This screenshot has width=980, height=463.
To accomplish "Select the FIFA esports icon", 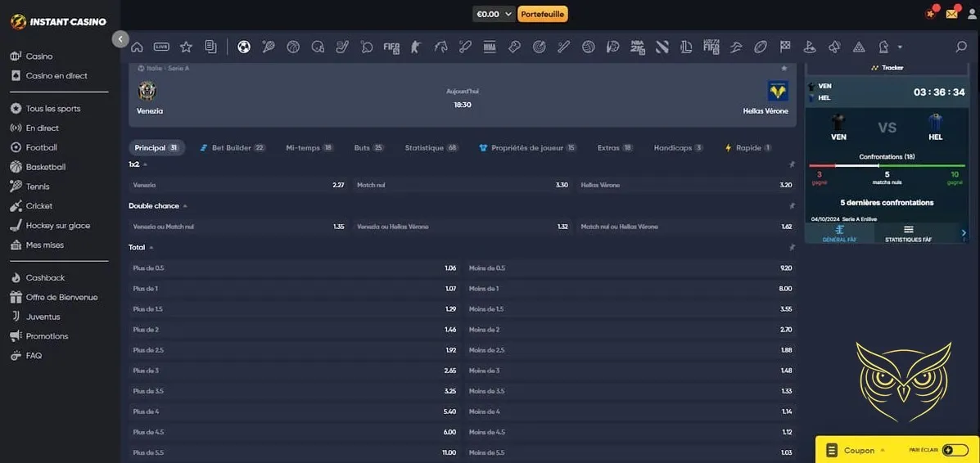I will 391,47.
